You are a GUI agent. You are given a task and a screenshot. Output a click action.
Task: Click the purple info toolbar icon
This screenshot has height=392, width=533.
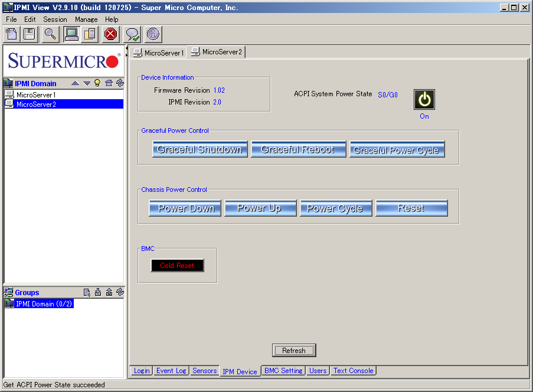pos(153,34)
